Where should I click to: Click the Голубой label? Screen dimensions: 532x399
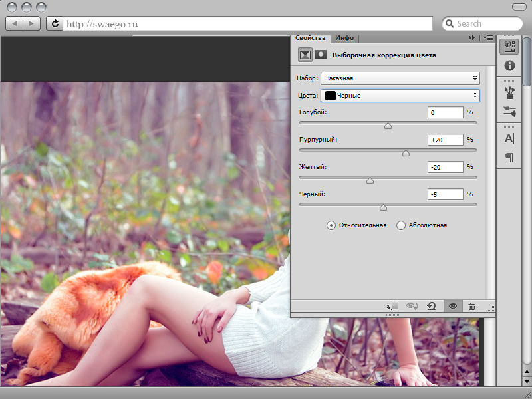pos(313,112)
